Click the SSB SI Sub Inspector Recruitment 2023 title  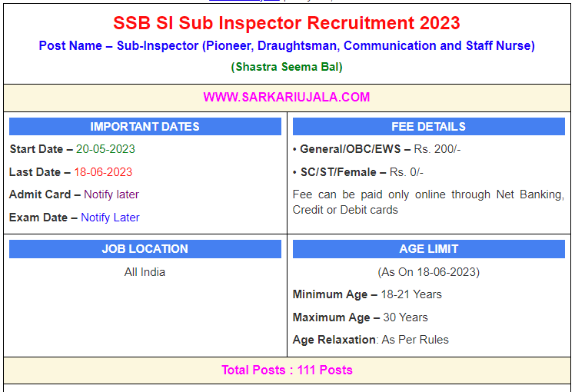[x=287, y=23]
